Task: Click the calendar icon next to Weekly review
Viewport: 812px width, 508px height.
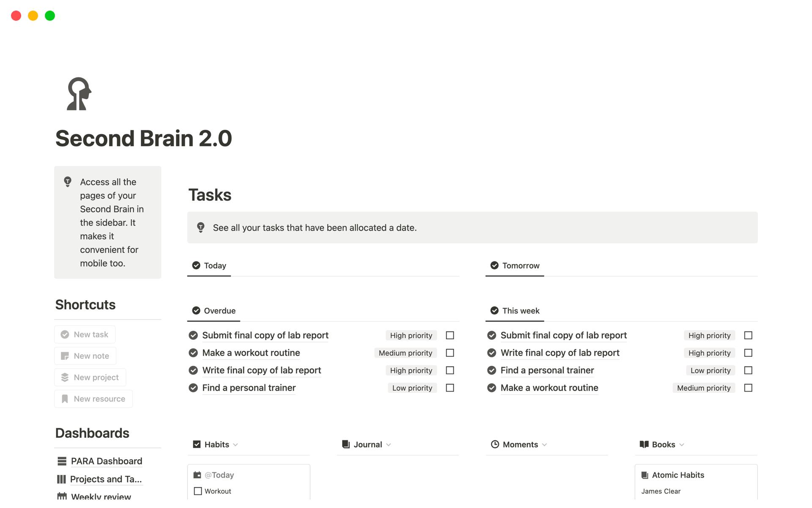Action: click(62, 495)
